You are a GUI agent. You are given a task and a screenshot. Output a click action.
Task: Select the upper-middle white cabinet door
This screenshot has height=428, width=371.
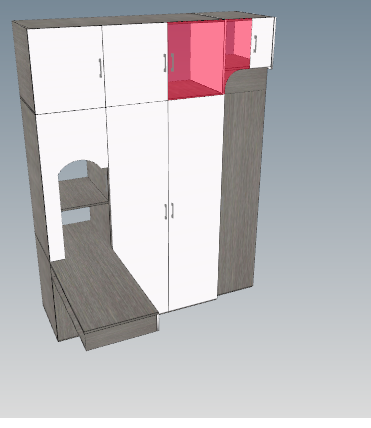tap(135, 63)
